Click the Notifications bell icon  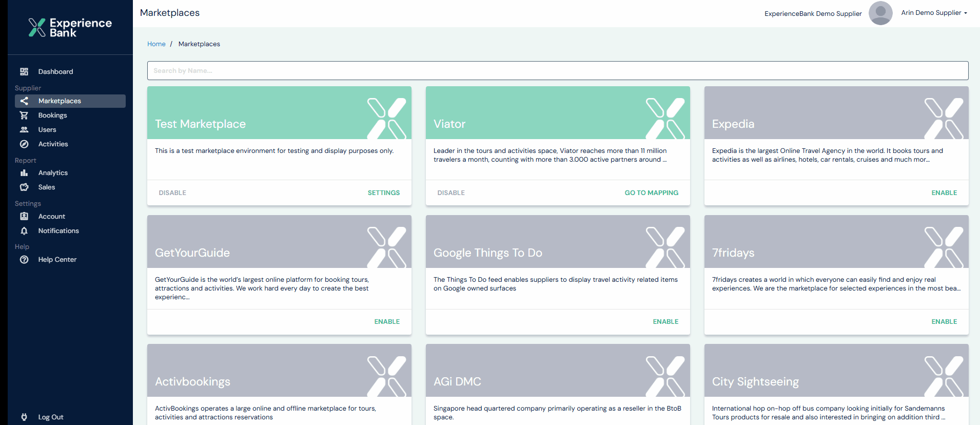[24, 231]
